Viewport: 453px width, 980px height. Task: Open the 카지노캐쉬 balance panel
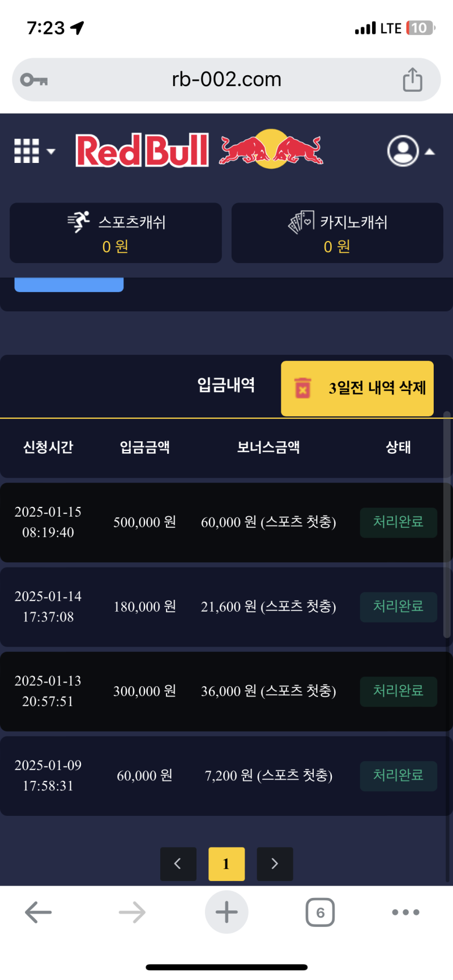point(337,233)
